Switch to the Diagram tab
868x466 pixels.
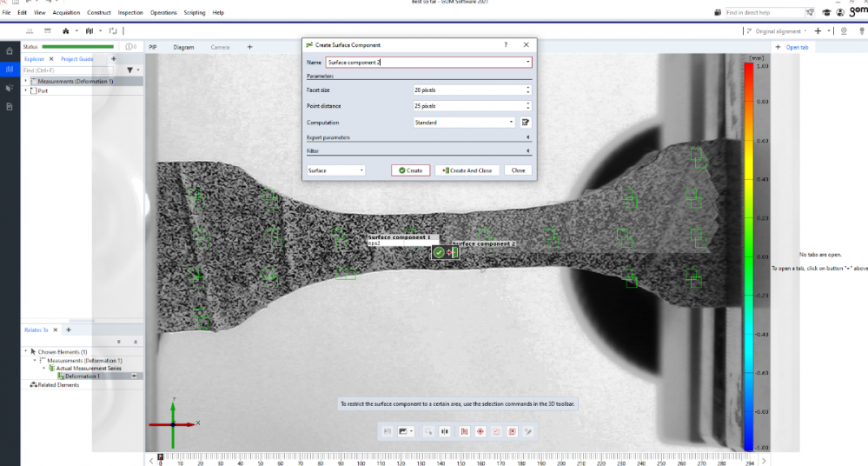[183, 47]
